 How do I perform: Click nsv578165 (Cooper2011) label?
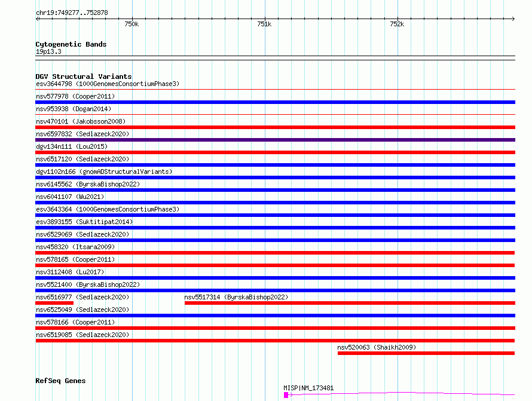[x=75, y=259]
